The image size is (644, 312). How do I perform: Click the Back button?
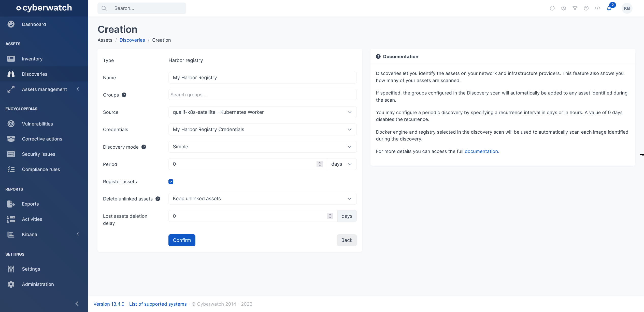347,240
